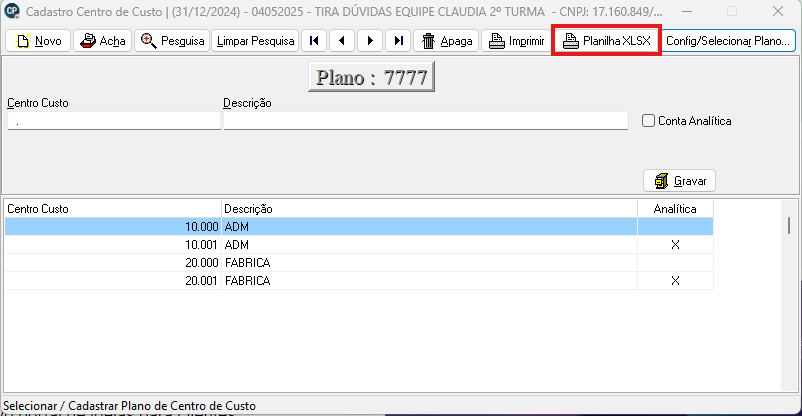Minimize the Cadastro Centro de Custo window
The height and width of the screenshot is (416, 802).
coord(687,11)
